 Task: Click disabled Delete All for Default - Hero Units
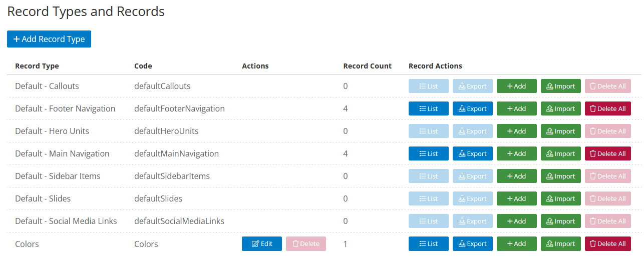(608, 131)
